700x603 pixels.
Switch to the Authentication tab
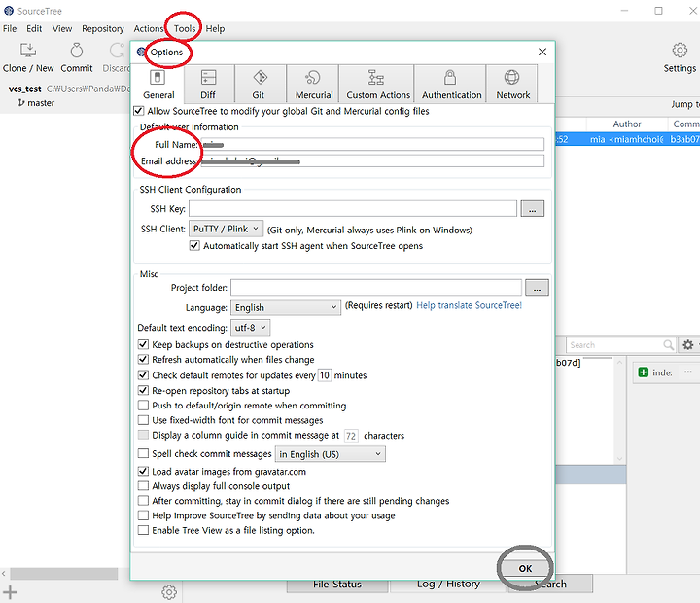[451, 84]
